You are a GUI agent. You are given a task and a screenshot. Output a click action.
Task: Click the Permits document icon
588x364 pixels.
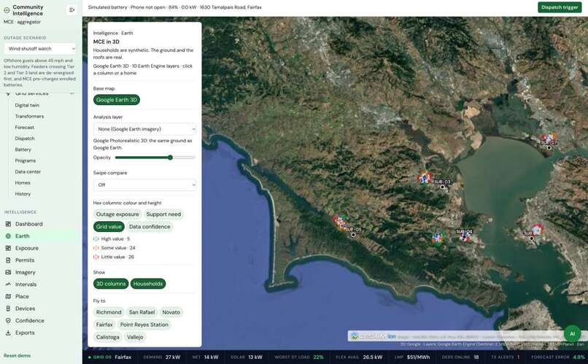tap(8, 260)
